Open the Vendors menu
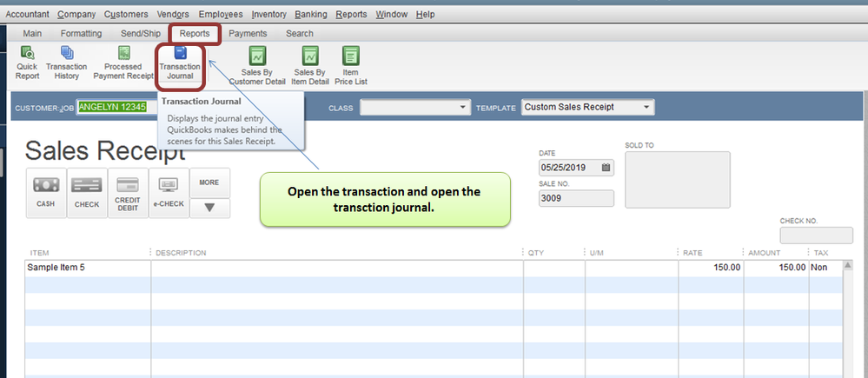The image size is (868, 378). pyautogui.click(x=173, y=15)
